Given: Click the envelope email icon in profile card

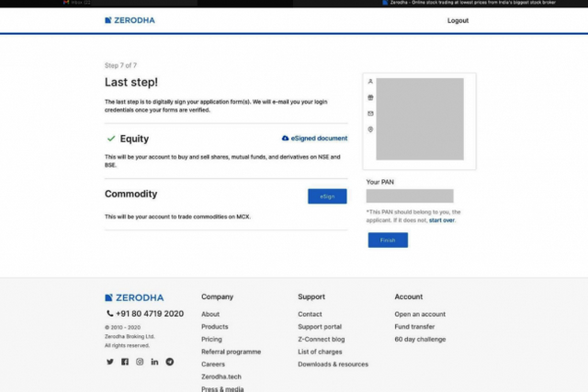Looking at the screenshot, I should 370,114.
